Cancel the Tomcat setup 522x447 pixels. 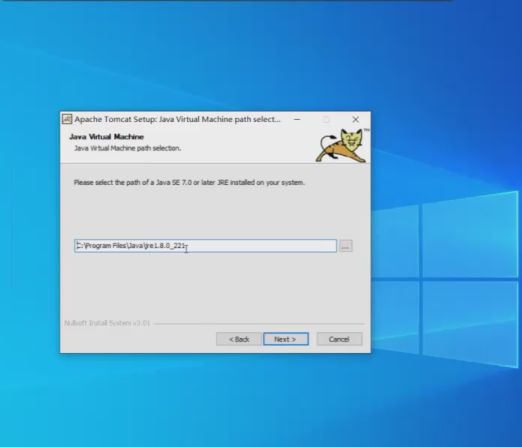(339, 339)
